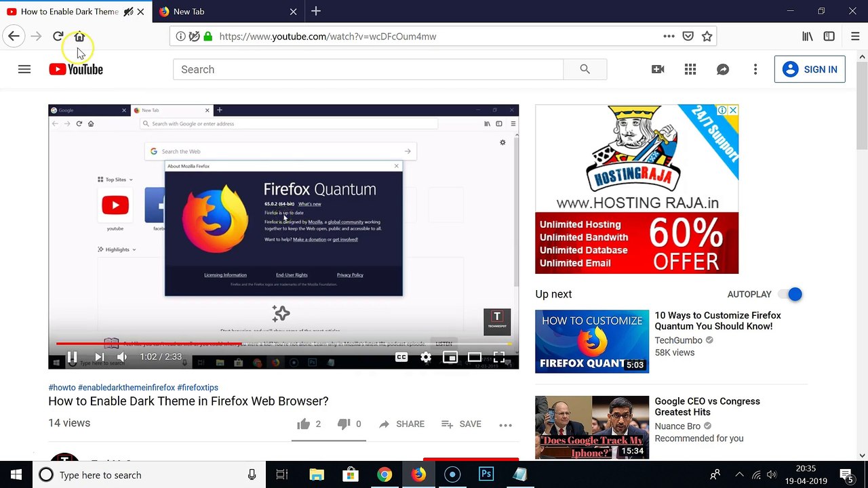Open the #howto hashtag link
868x488 pixels.
click(x=62, y=388)
